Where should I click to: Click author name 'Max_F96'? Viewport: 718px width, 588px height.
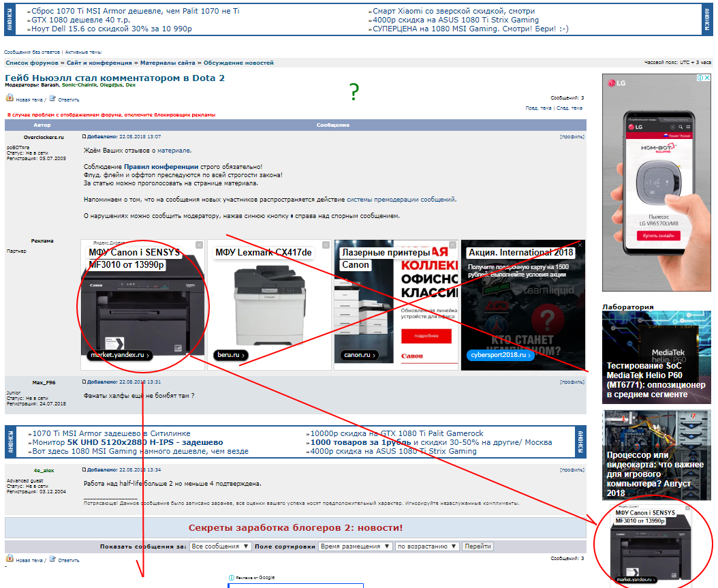pyautogui.click(x=44, y=382)
